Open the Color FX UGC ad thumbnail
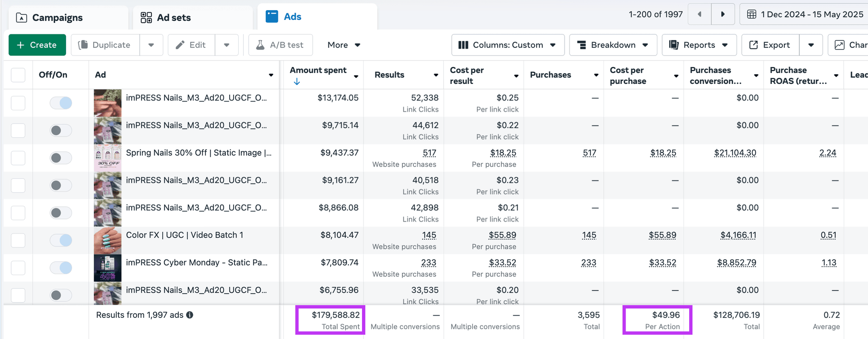The width and height of the screenshot is (868, 339). tap(108, 240)
